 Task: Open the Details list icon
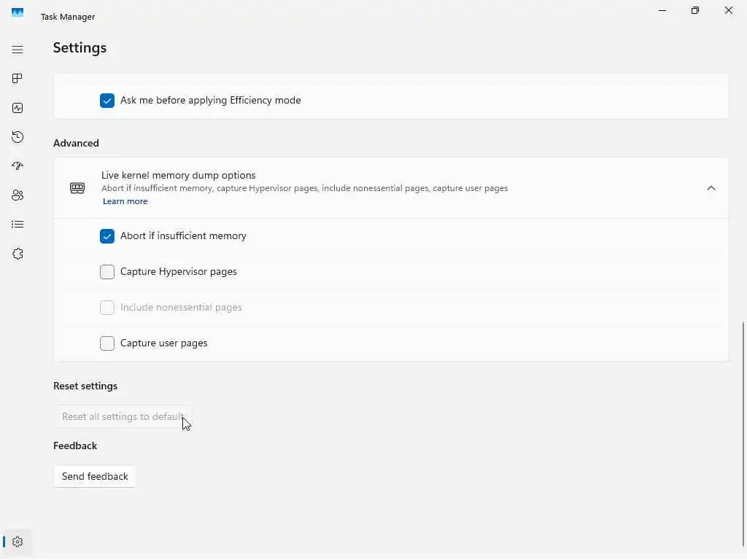point(18,225)
